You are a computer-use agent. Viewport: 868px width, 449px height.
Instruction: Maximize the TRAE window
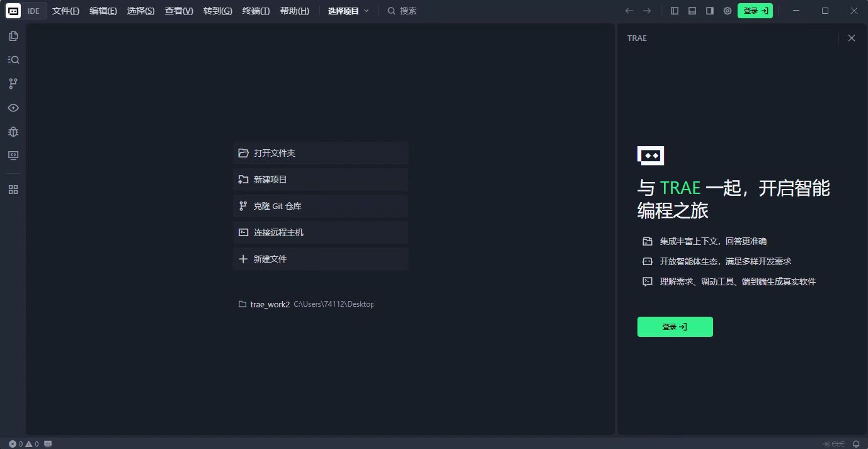pos(825,11)
